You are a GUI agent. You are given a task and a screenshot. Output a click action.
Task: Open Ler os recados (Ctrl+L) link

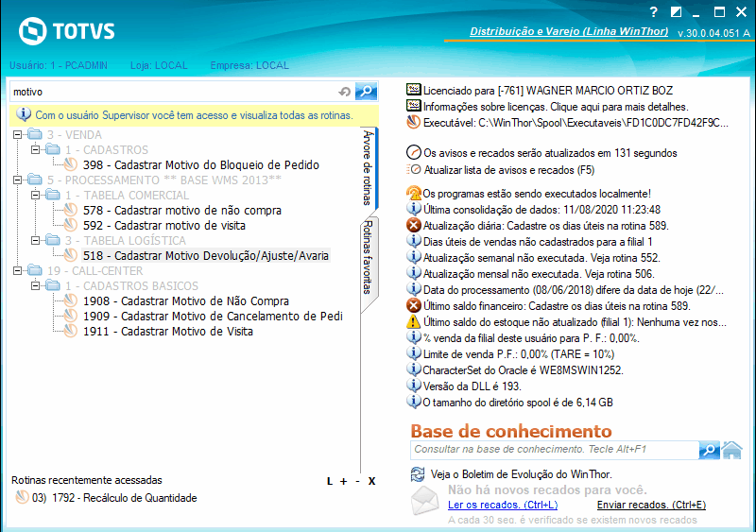[503, 505]
